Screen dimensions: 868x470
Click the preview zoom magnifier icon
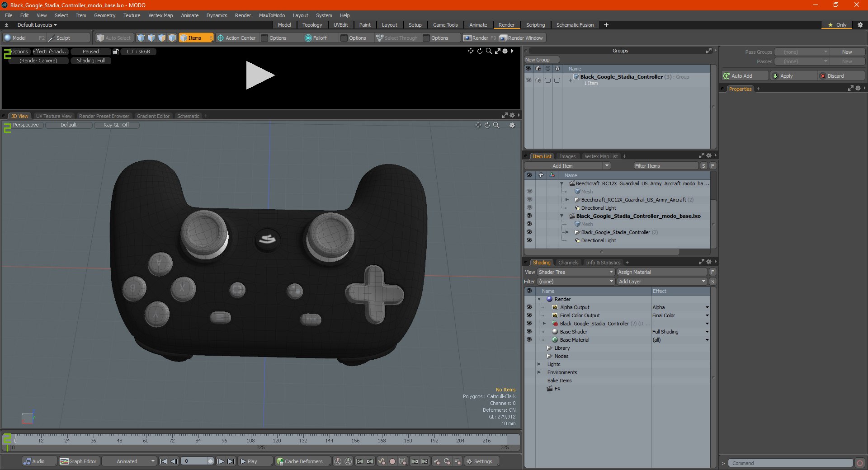click(x=489, y=51)
